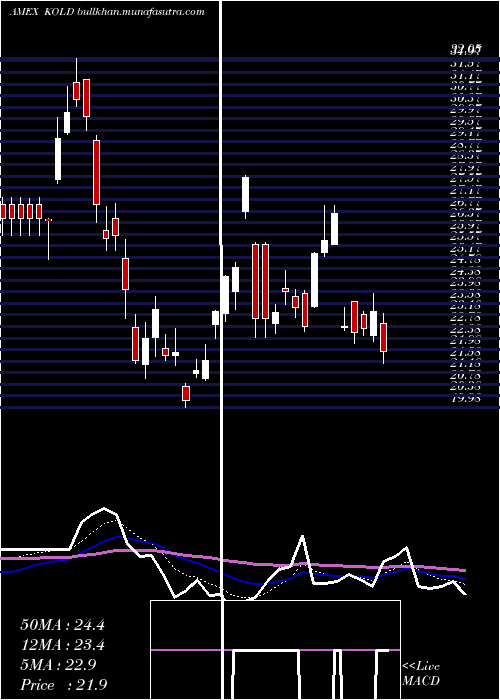This screenshot has height=700, width=500.
Task: Click the lowest red candlestick near 20.38
Action: coord(186,394)
